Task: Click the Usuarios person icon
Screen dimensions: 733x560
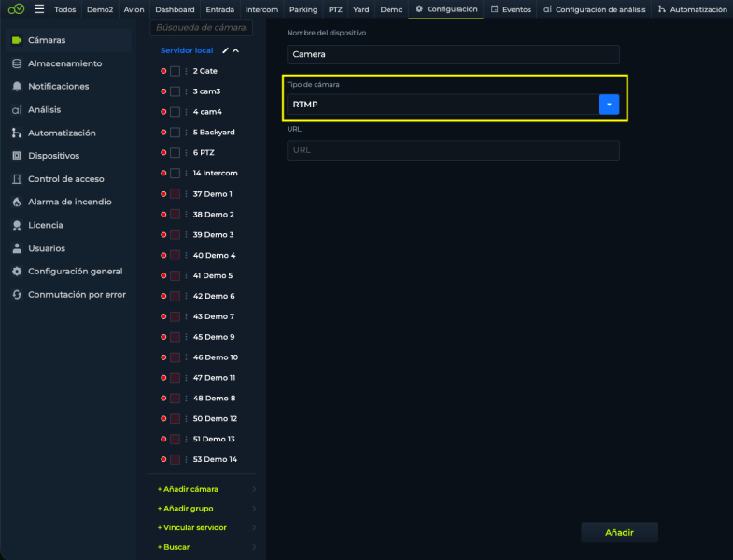Action: point(17,248)
